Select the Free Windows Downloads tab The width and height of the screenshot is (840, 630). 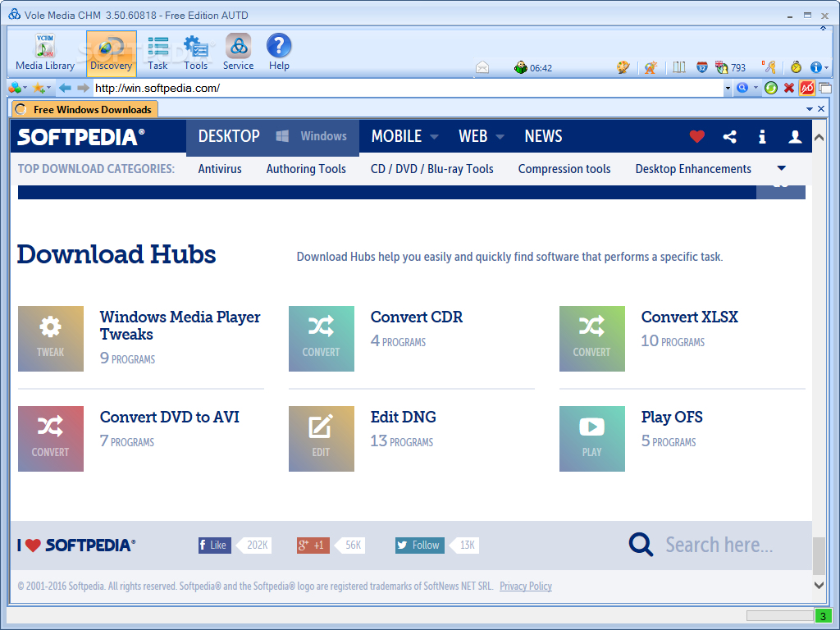click(84, 109)
